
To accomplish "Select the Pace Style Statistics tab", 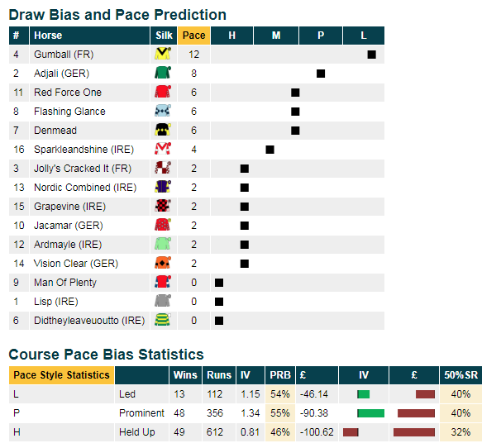I will pyautogui.click(x=61, y=374).
